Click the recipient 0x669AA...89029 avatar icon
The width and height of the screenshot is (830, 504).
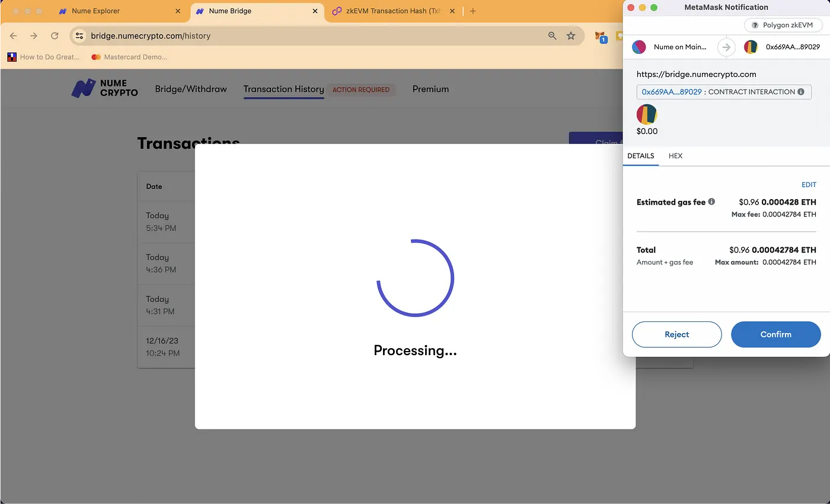pos(751,47)
